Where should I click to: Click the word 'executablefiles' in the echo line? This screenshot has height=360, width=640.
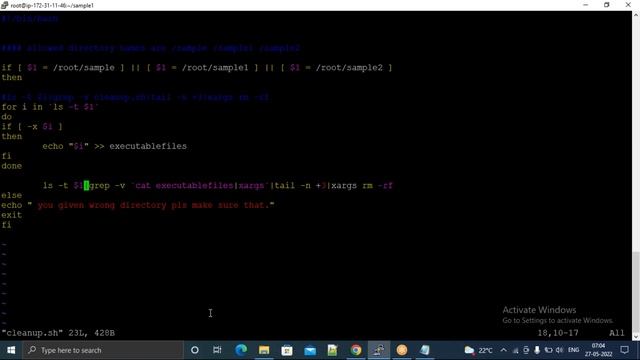click(148, 146)
